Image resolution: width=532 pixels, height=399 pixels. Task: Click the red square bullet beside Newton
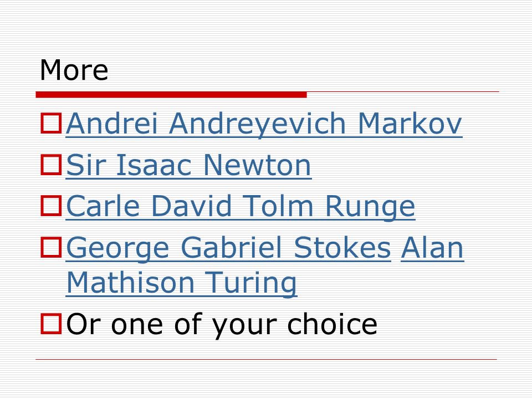coord(51,165)
